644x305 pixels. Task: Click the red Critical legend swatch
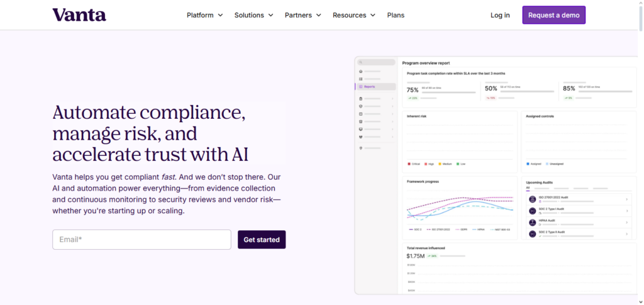[x=409, y=164]
